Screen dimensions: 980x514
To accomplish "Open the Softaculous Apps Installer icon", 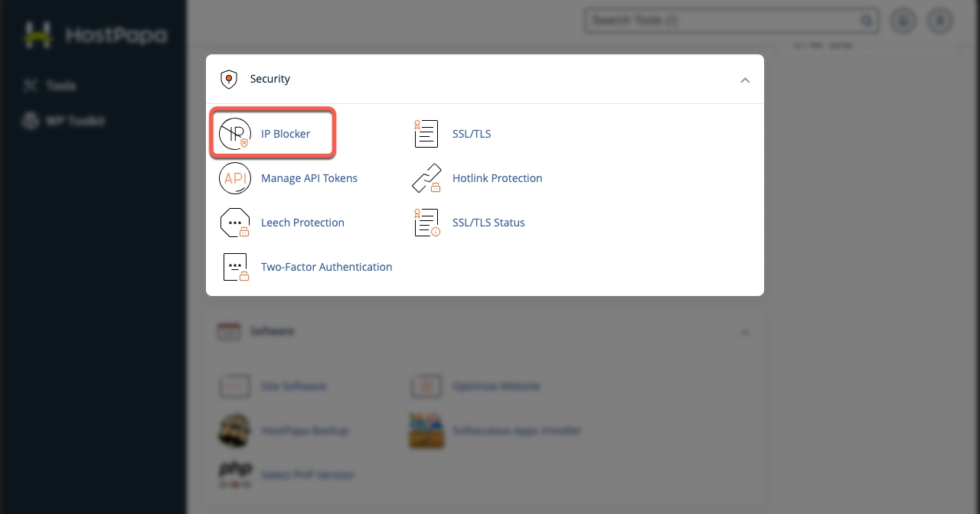I will [x=426, y=431].
